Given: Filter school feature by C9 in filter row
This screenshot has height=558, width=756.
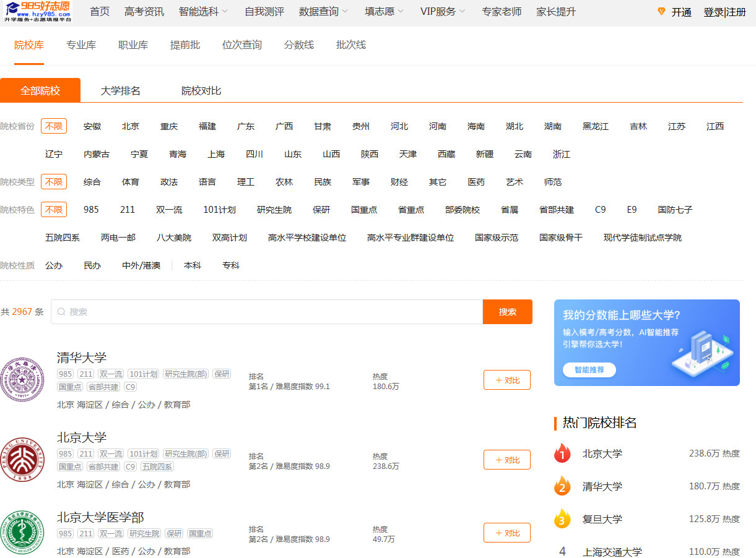Looking at the screenshot, I should pyautogui.click(x=601, y=210).
